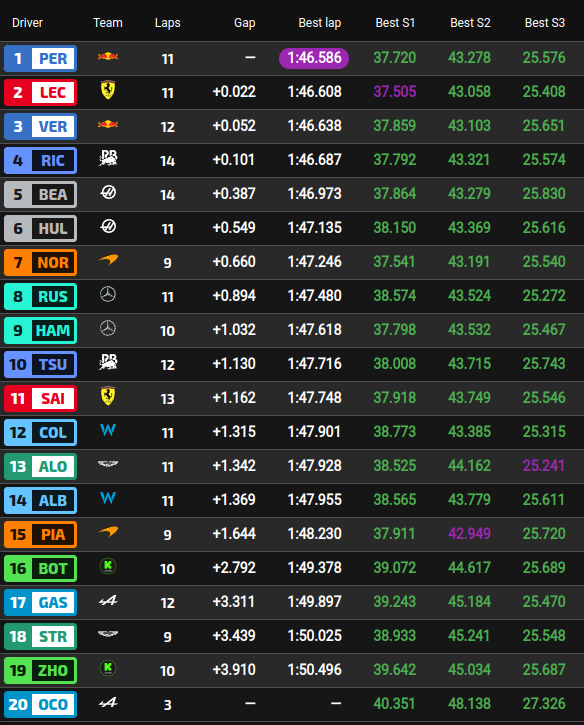
Task: Click the Williams logo in COL row
Action: click(108, 430)
